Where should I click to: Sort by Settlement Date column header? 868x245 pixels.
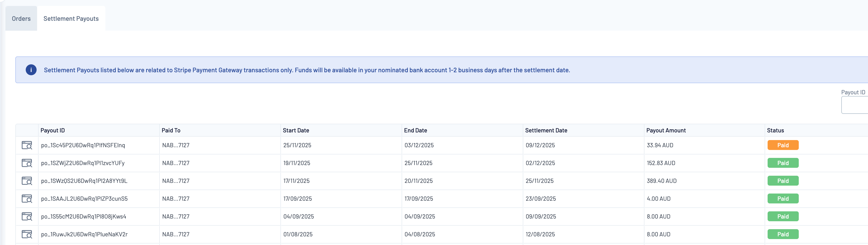[x=546, y=130]
